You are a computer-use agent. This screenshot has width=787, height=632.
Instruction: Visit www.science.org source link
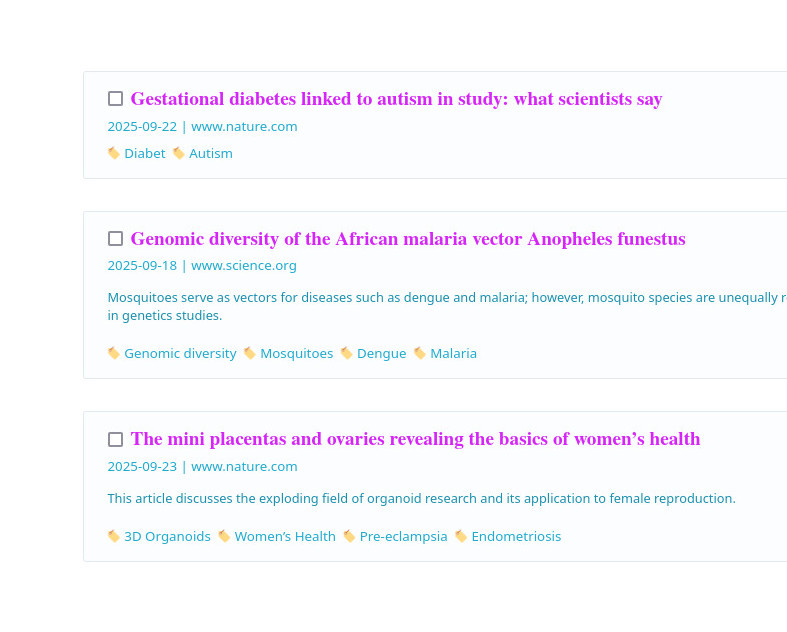click(x=244, y=266)
